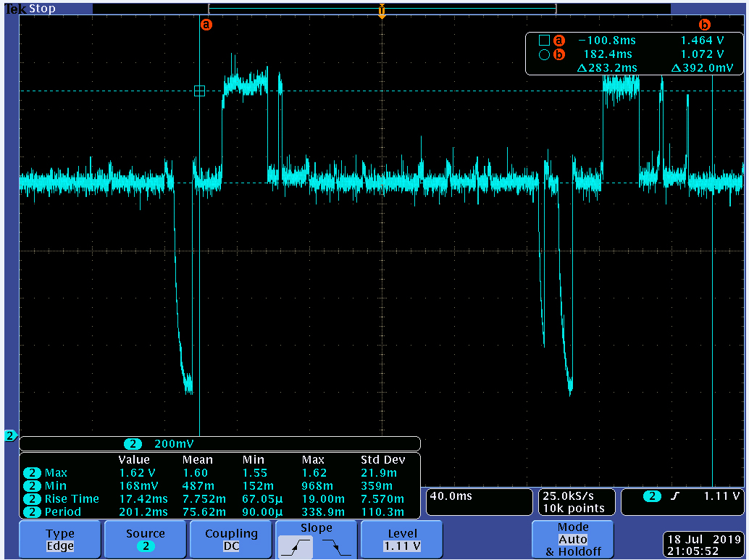Click the channel 2 badge beside 200mV

133,444
